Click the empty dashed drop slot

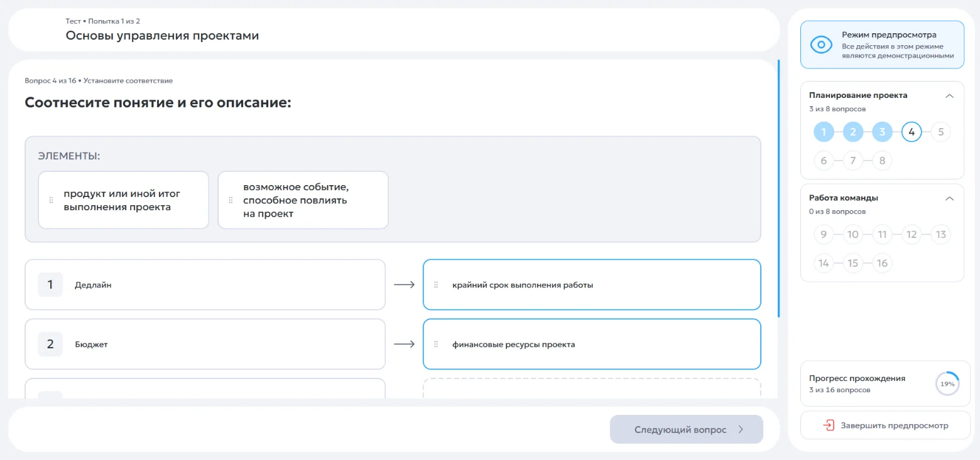pos(592,388)
